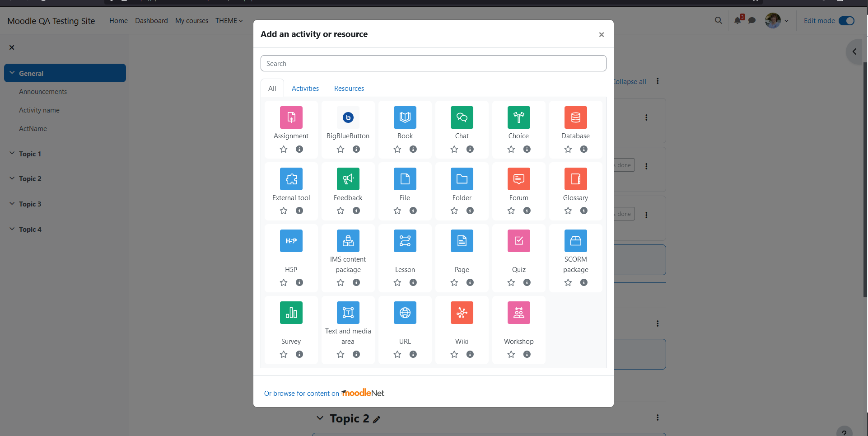Star the Book resource as favourite
This screenshot has height=436, width=868.
397,149
